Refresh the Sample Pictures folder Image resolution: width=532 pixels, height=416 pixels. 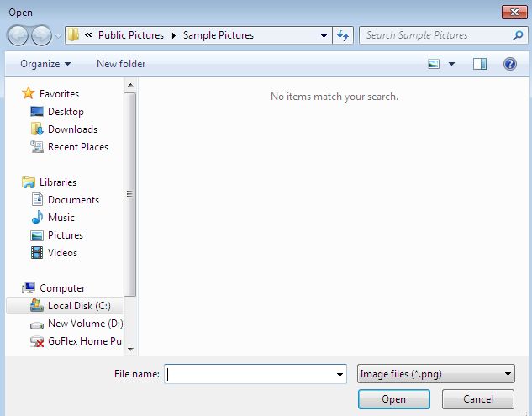tap(343, 35)
